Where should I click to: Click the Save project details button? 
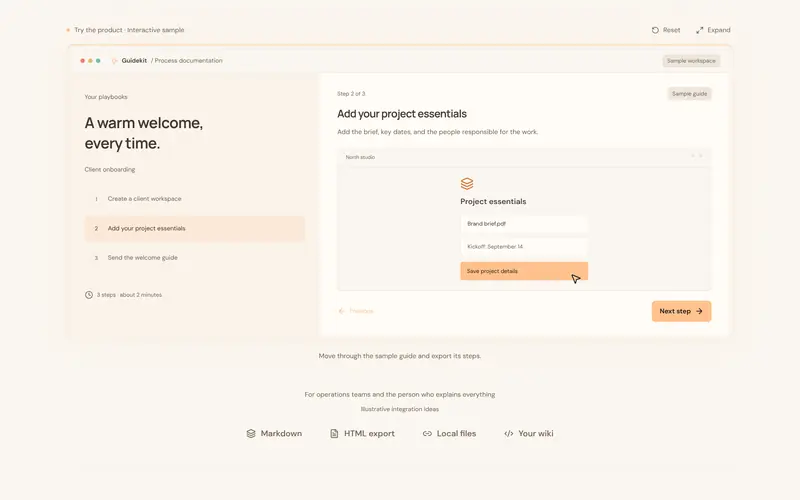tap(524, 271)
